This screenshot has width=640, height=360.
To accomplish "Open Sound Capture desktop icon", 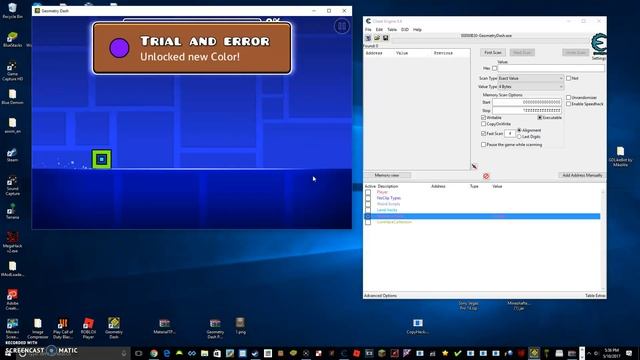I will 12,186.
